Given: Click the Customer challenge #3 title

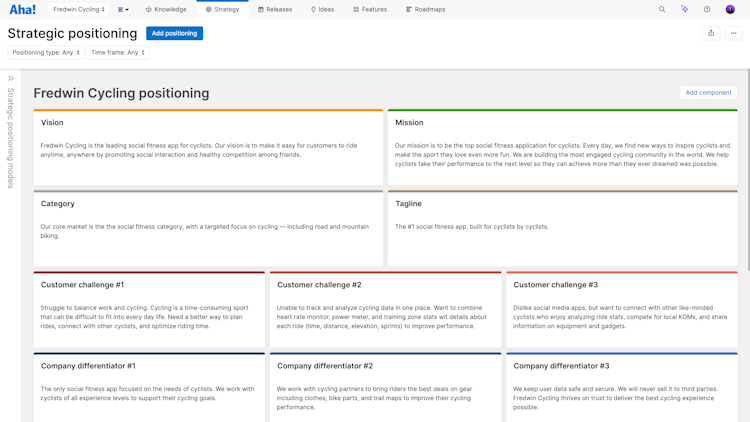Looking at the screenshot, I should tap(555, 285).
